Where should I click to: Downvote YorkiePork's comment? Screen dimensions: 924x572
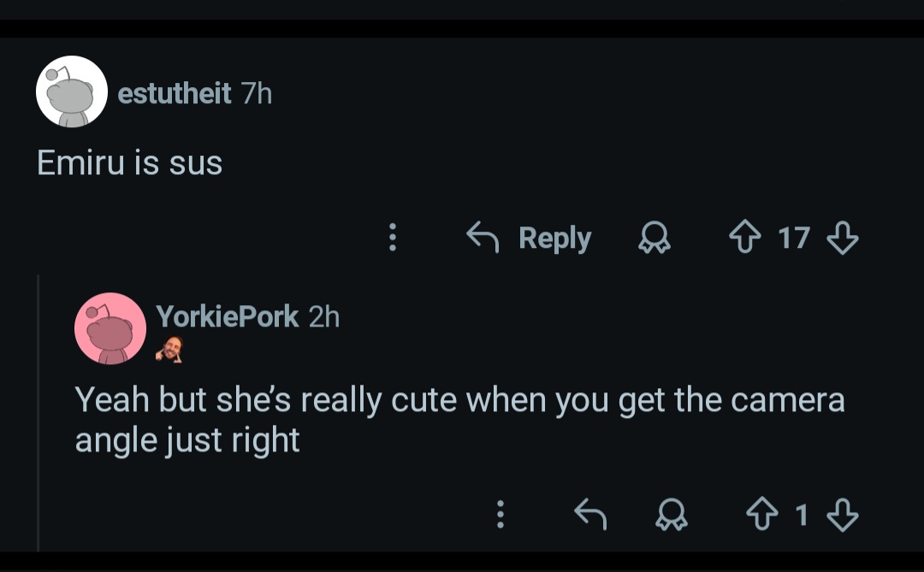pyautogui.click(x=844, y=514)
